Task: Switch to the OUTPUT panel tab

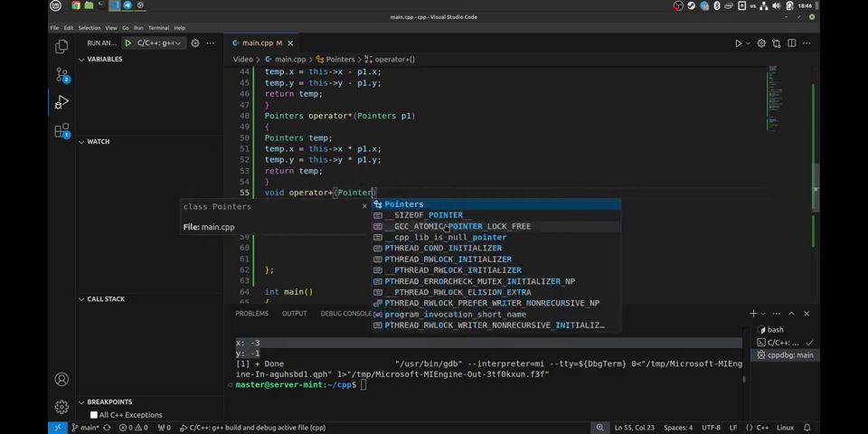Action: point(294,314)
